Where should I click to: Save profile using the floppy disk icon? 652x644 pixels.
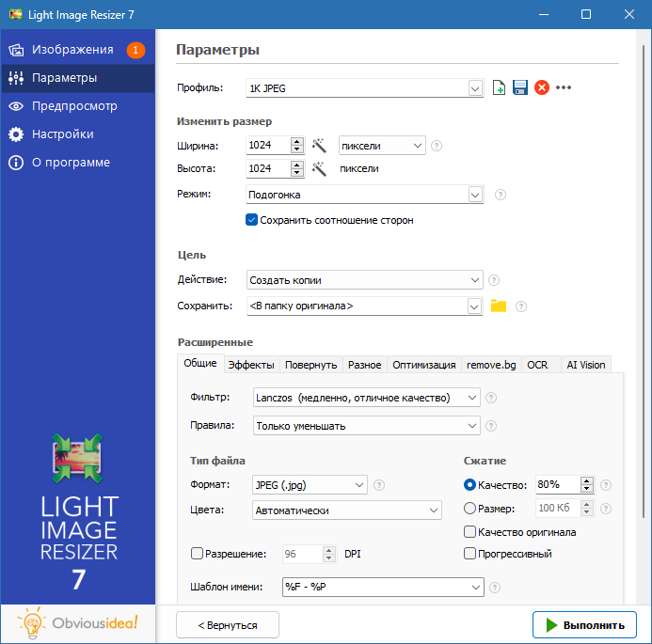[x=519, y=87]
